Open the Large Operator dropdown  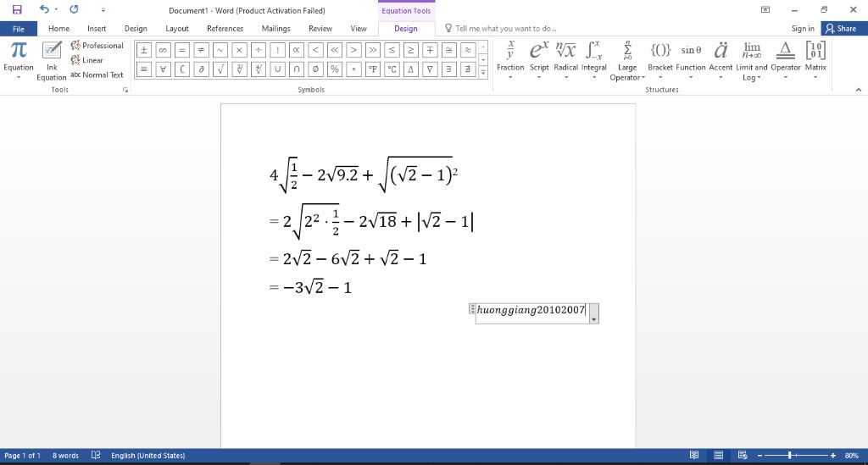(x=627, y=61)
